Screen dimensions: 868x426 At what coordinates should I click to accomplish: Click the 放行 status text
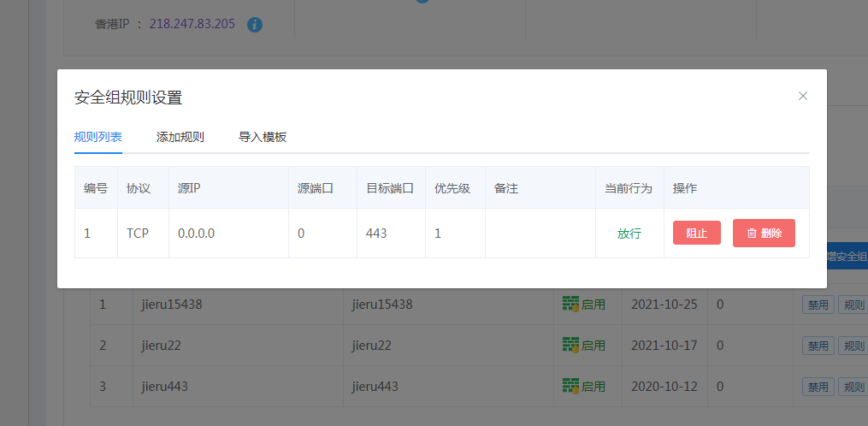[629, 234]
